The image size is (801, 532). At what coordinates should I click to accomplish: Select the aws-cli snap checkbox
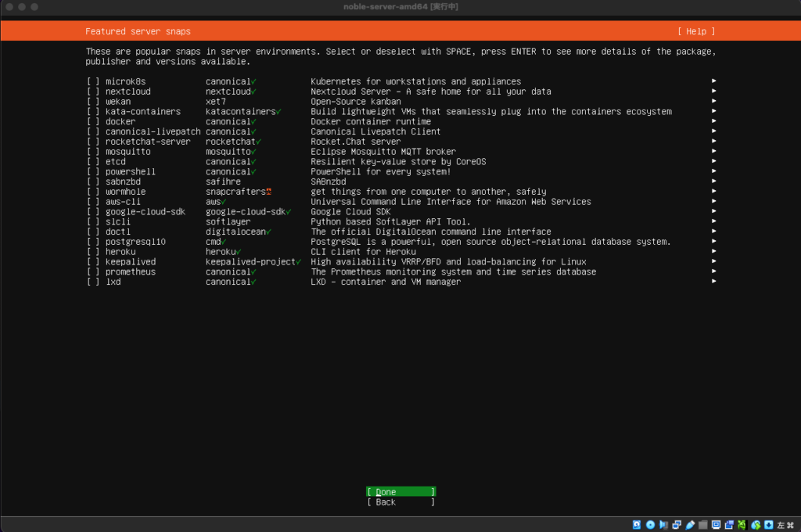pos(93,202)
